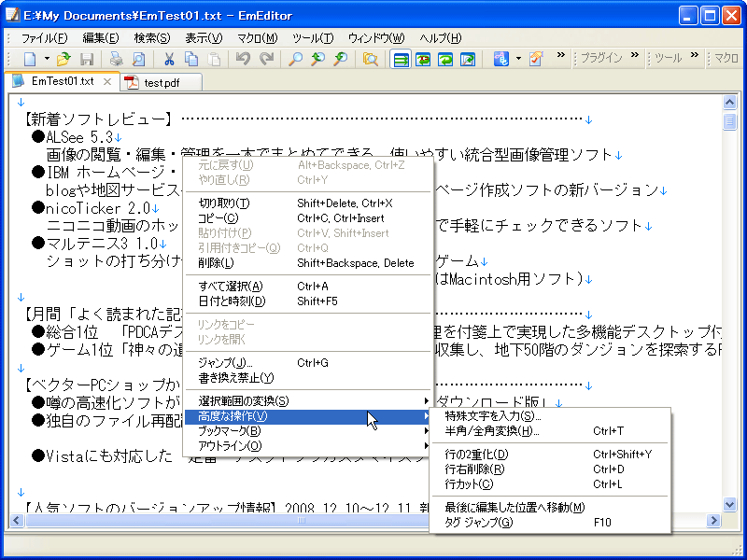Image resolution: width=747 pixels, height=560 pixels.
Task: Click the Properties for current configuration icon
Action: pyautogui.click(x=536, y=59)
